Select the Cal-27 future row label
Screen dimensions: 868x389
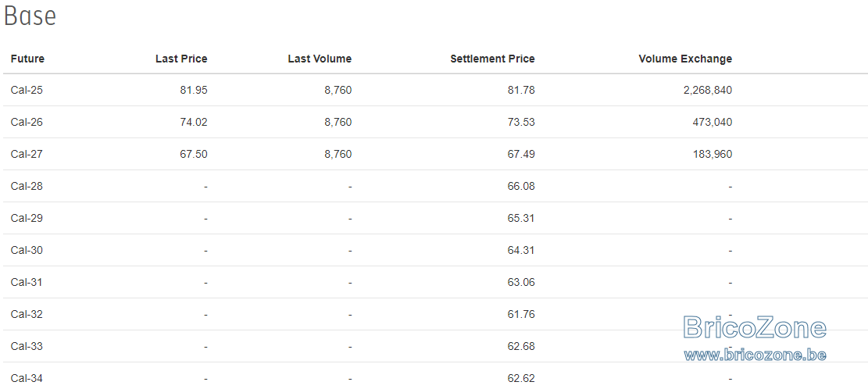click(27, 155)
